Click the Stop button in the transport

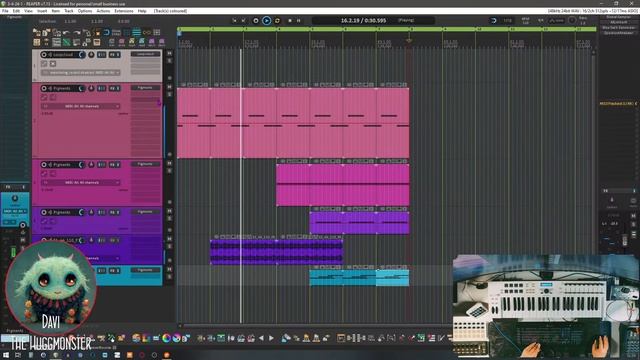pos(290,20)
